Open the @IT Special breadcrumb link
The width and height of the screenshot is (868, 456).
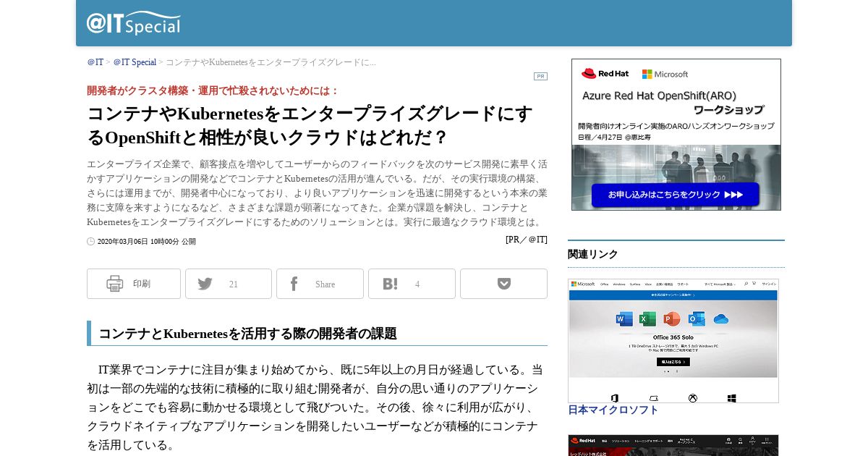[135, 62]
